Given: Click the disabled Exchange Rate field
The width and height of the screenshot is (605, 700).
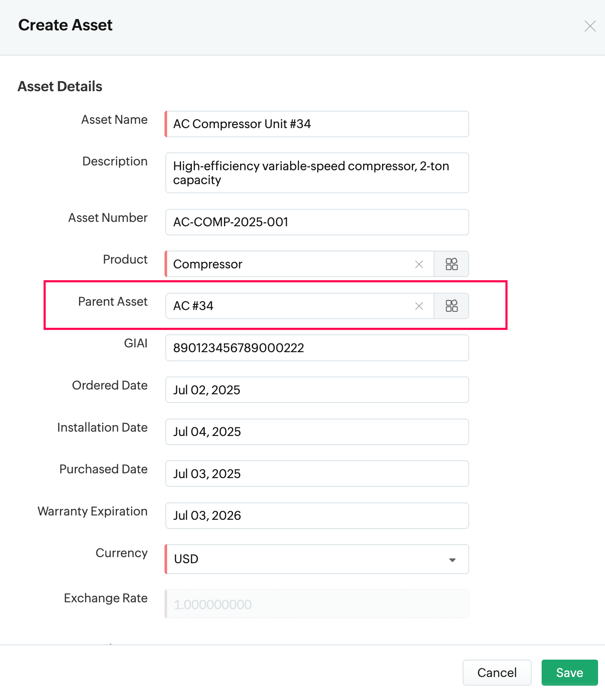Looking at the screenshot, I should point(317,604).
